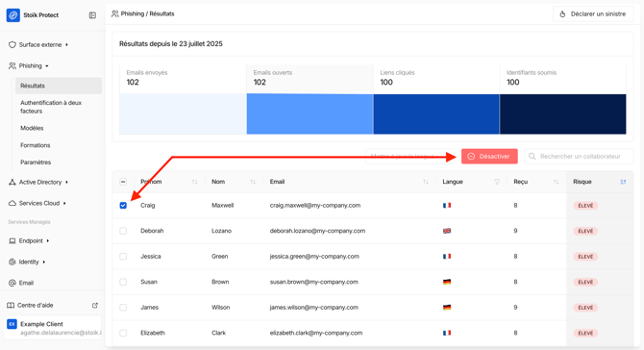Click email craig.maxwell@my-company.com
This screenshot has height=350, width=644.
pyautogui.click(x=315, y=206)
